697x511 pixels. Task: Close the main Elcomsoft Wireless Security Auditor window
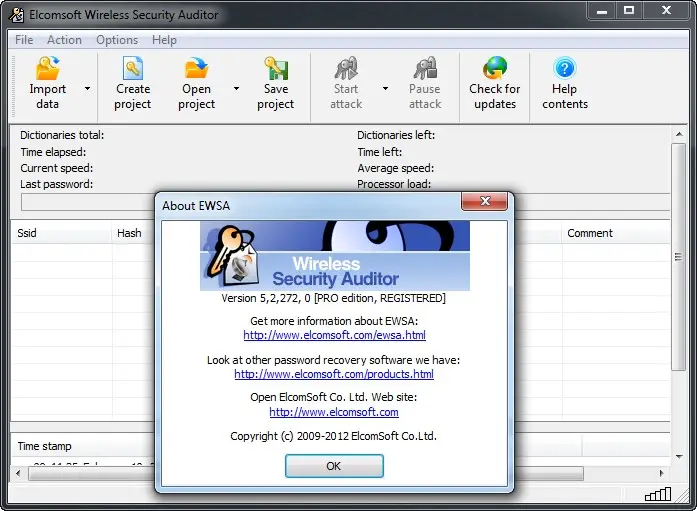(666, 11)
